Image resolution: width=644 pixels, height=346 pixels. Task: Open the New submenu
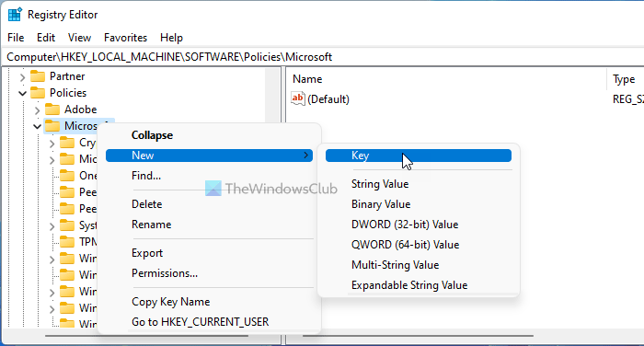click(209, 156)
